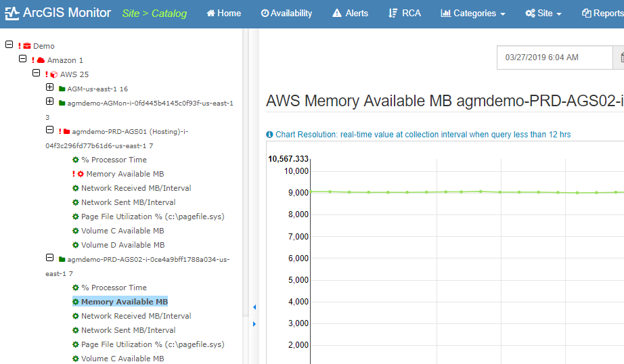
Task: Click the Chart Resolution info text
Action: [x=423, y=135]
